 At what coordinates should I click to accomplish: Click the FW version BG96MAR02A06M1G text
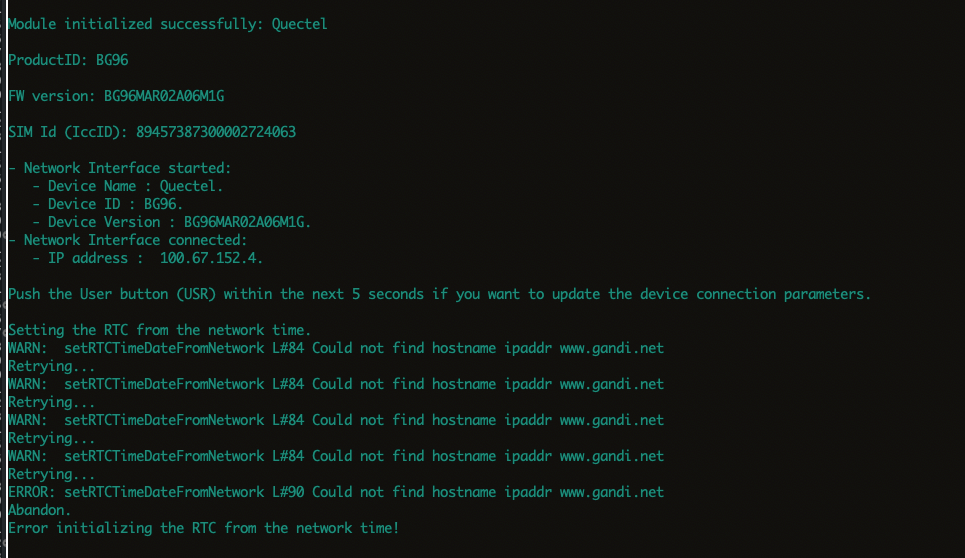click(164, 96)
